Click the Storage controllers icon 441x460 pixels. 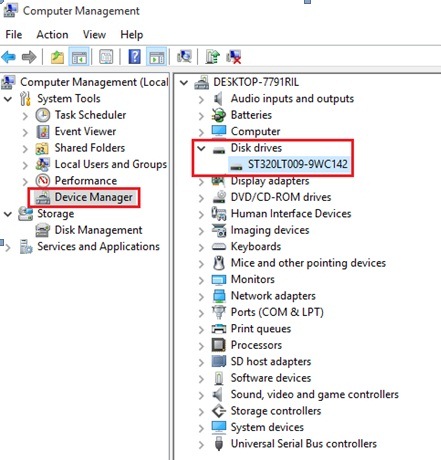tap(219, 411)
